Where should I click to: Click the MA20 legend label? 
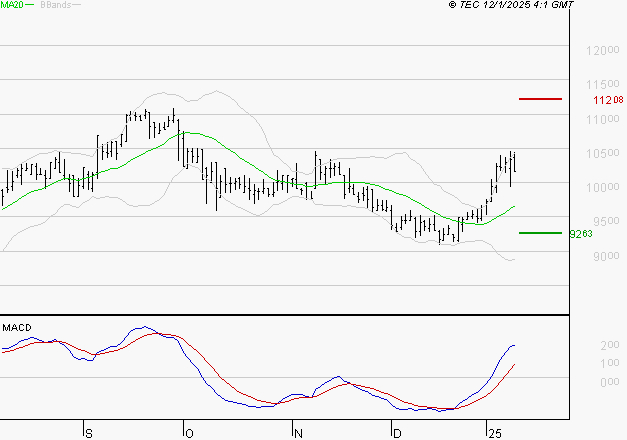(x=12, y=5)
